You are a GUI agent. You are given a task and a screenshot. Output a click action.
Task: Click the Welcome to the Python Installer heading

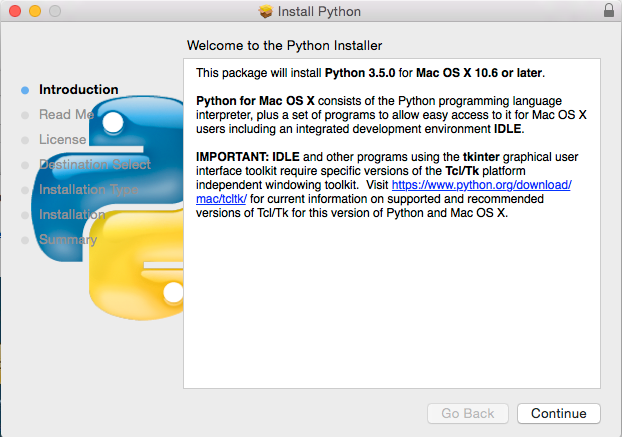coord(284,46)
